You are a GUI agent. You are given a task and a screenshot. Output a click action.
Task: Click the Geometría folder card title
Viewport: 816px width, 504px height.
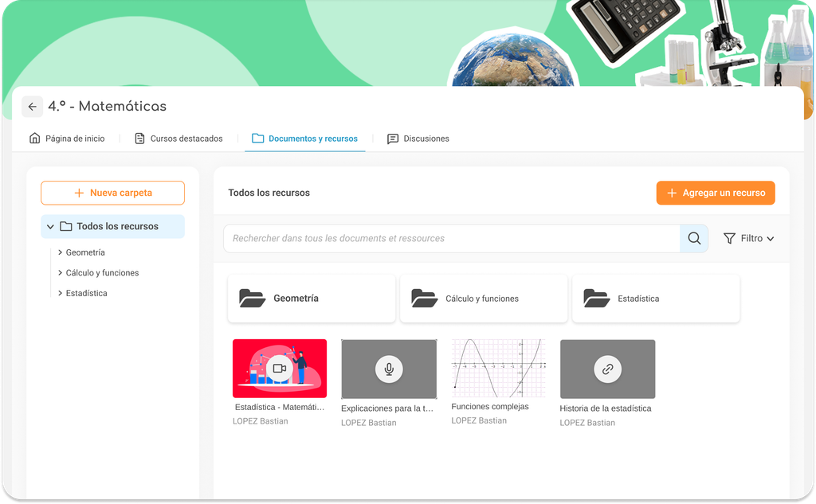[x=296, y=298]
